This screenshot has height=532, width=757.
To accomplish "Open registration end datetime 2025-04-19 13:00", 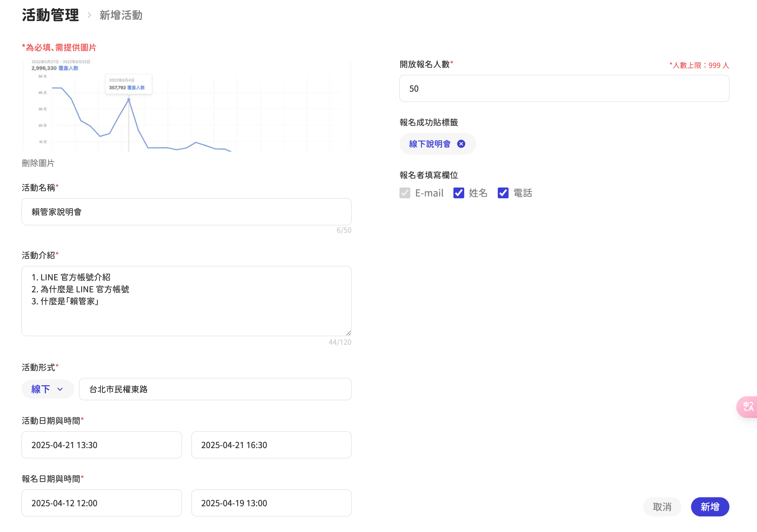I will click(x=271, y=503).
